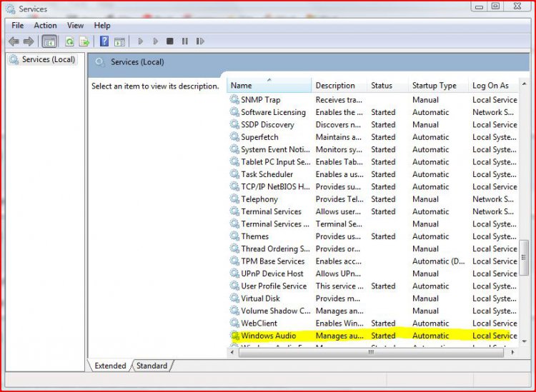
Task: Open the Action menu
Action: pyautogui.click(x=46, y=25)
